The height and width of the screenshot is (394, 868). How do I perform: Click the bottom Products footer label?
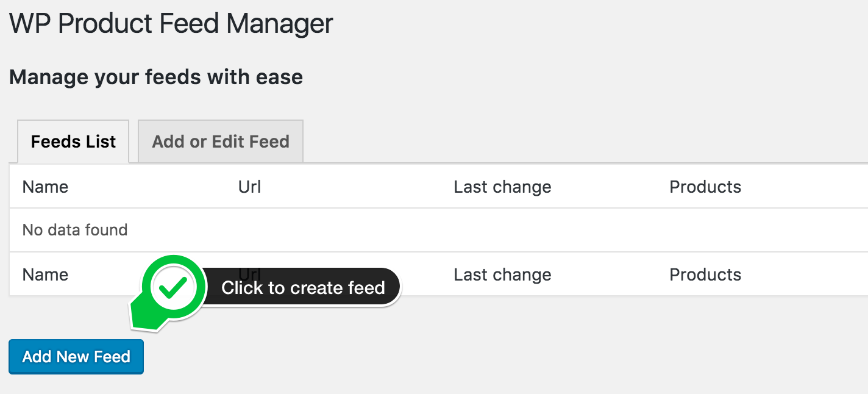click(x=705, y=274)
